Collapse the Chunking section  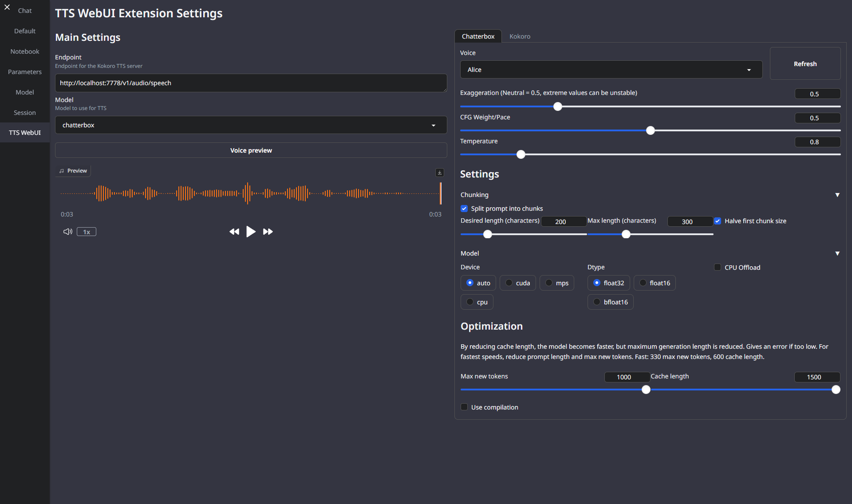(x=837, y=195)
